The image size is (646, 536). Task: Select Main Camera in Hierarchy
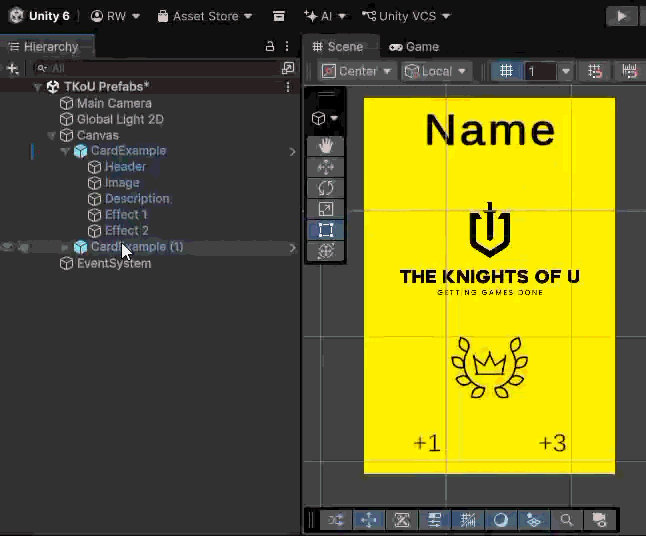click(x=114, y=103)
